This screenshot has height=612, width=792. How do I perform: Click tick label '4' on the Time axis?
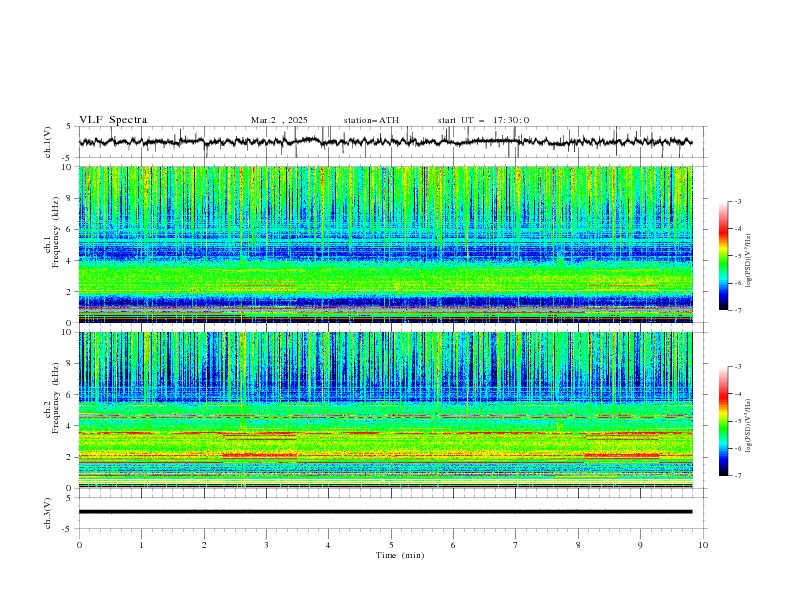(328, 545)
